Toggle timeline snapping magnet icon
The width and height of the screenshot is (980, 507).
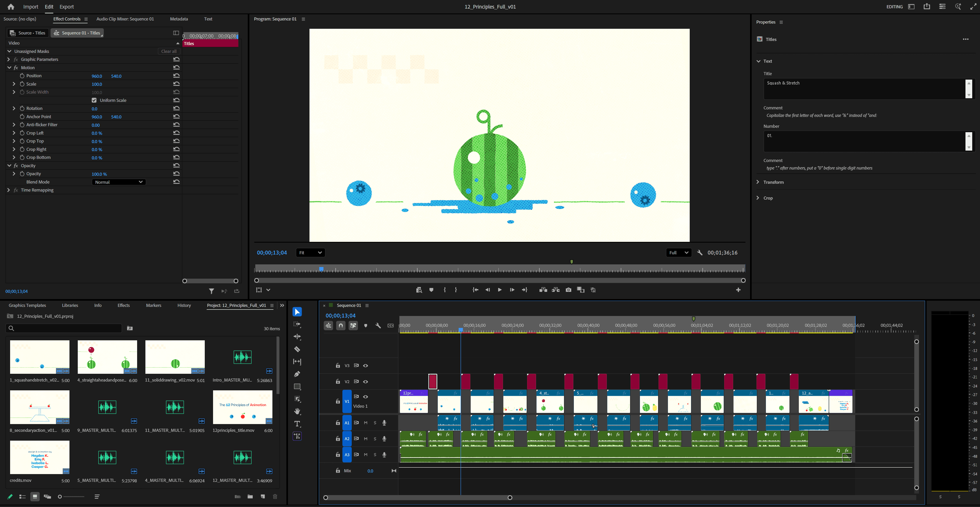tap(341, 326)
